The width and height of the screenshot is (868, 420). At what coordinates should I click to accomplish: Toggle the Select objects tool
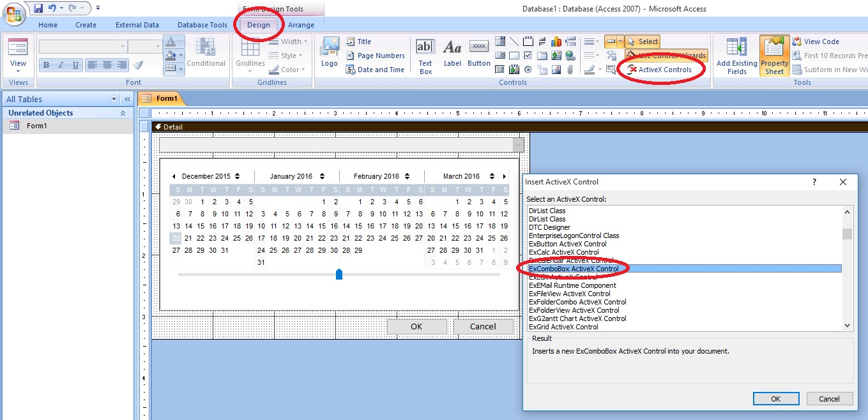click(x=643, y=41)
